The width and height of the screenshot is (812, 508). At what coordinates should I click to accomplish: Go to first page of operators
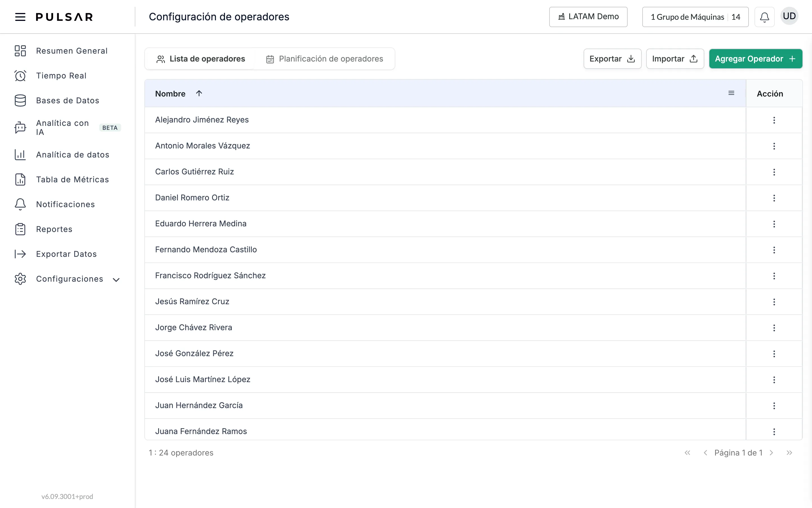(x=687, y=453)
